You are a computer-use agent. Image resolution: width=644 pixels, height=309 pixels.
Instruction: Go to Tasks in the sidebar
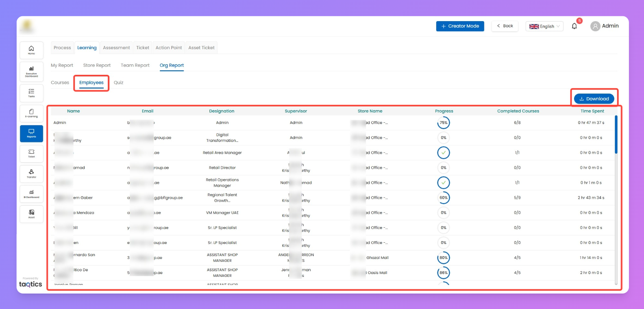(x=31, y=93)
